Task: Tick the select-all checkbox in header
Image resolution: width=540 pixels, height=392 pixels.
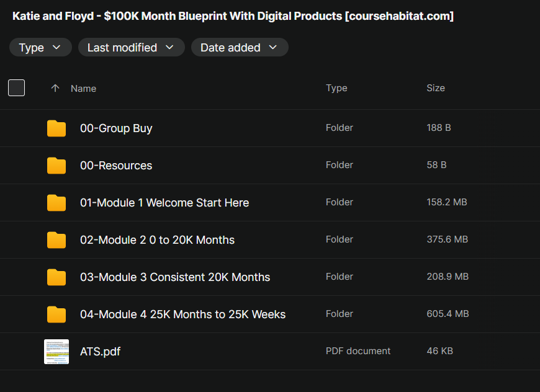Action: coord(17,88)
